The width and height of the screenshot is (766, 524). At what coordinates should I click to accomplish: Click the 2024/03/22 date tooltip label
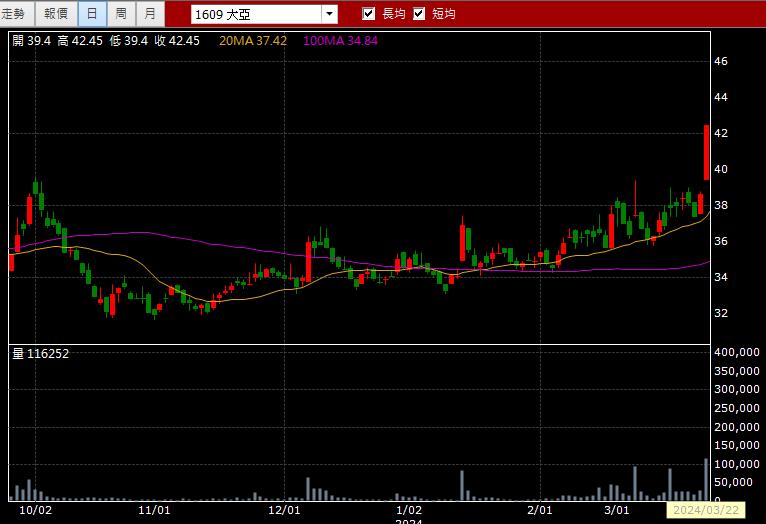[x=706, y=510]
